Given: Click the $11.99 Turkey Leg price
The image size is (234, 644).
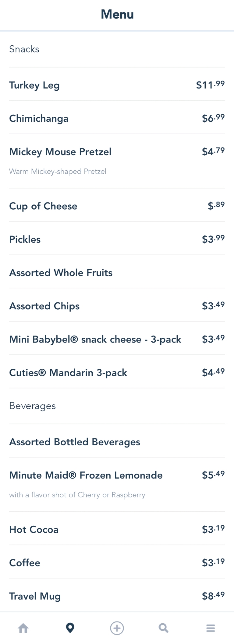Looking at the screenshot, I should coord(210,85).
